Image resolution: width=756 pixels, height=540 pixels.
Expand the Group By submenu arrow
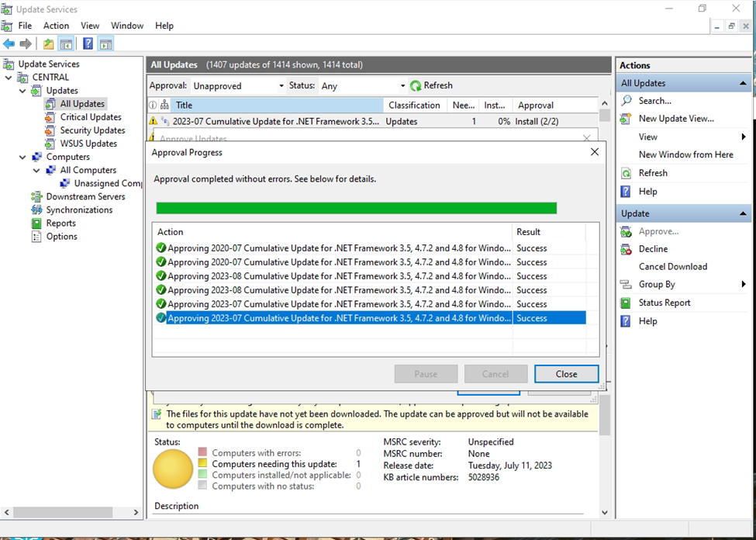(743, 285)
